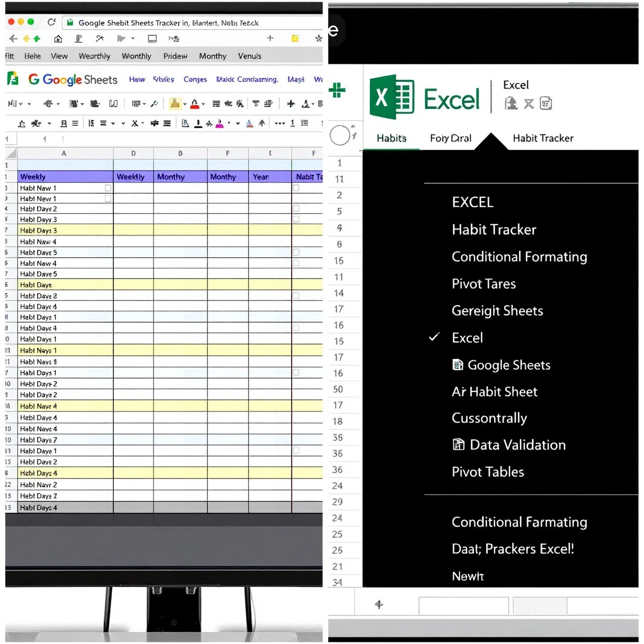The height and width of the screenshot is (644, 644).
Task: Open the dropdown arrow next to yellow fill icon
Action: [185, 104]
